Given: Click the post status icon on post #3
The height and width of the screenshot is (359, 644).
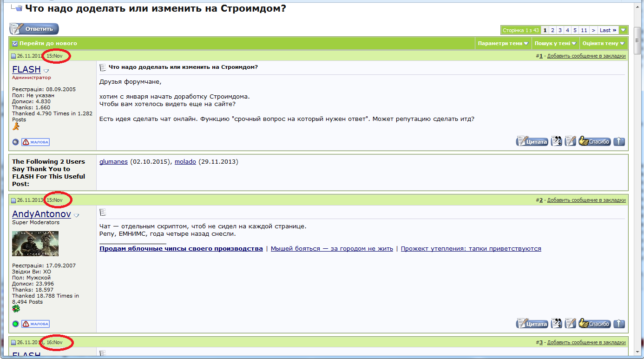Looking at the screenshot, I should tap(13, 343).
